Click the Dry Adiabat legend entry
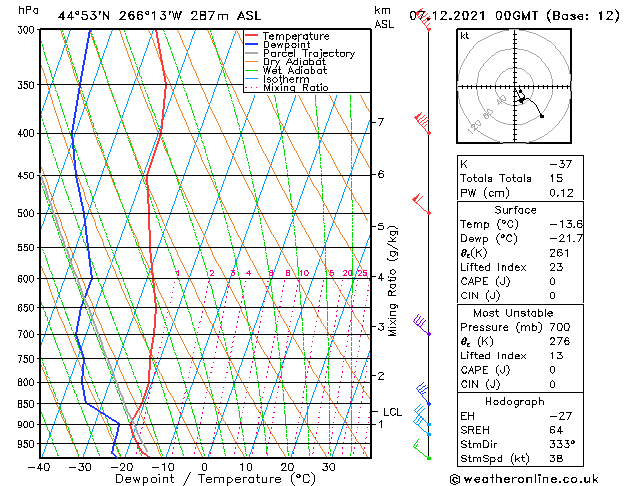This screenshot has width=629, height=486. pos(286,62)
